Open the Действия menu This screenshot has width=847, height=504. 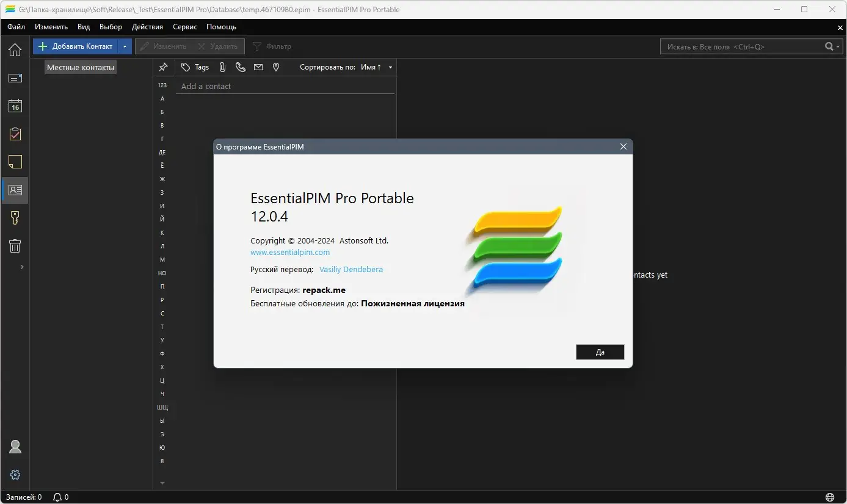click(147, 27)
